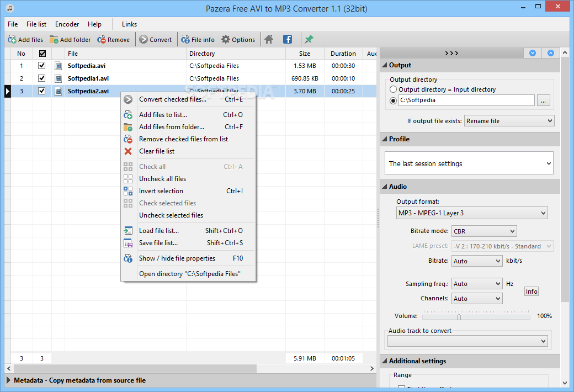The width and height of the screenshot is (574, 392).
Task: Select Output directory = Input directory radio
Action: (x=393, y=89)
